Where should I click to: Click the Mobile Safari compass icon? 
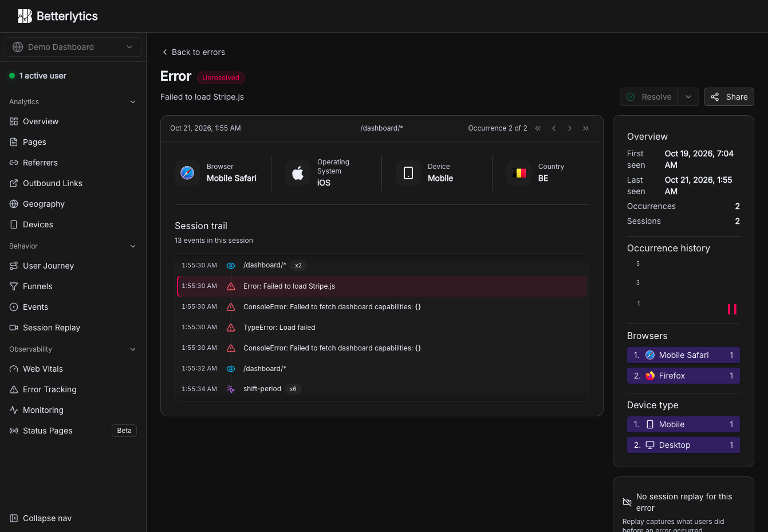coord(187,173)
